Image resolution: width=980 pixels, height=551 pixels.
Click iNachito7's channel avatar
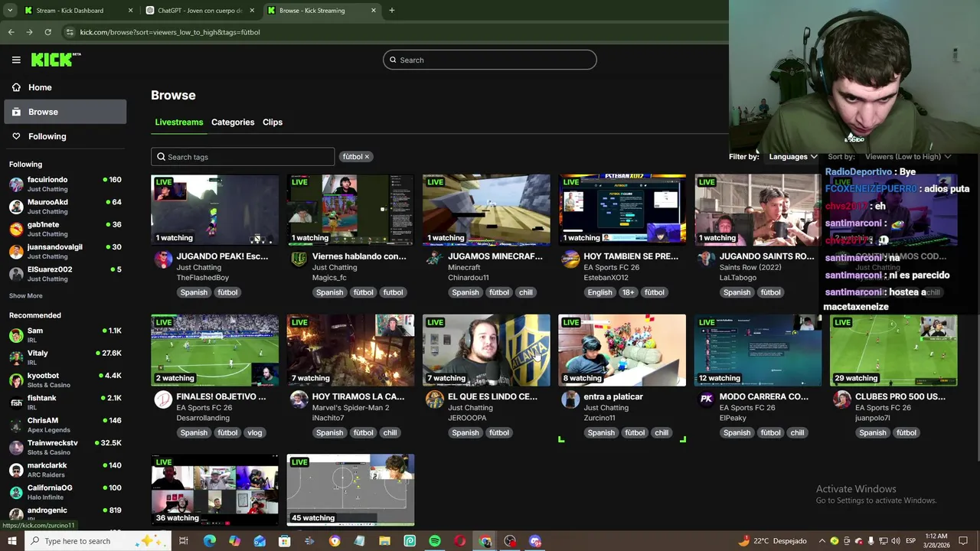click(299, 399)
